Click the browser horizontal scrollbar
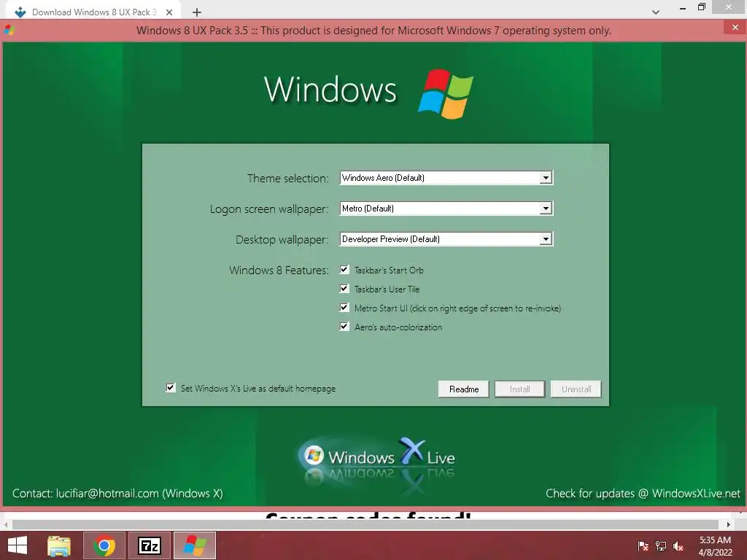The image size is (747, 560). coord(365,524)
